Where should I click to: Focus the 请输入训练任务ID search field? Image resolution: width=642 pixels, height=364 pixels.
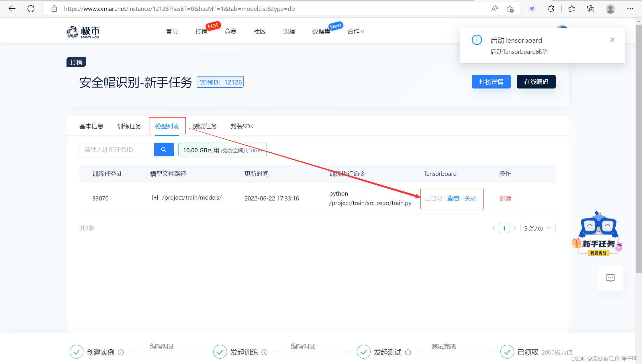pyautogui.click(x=117, y=149)
